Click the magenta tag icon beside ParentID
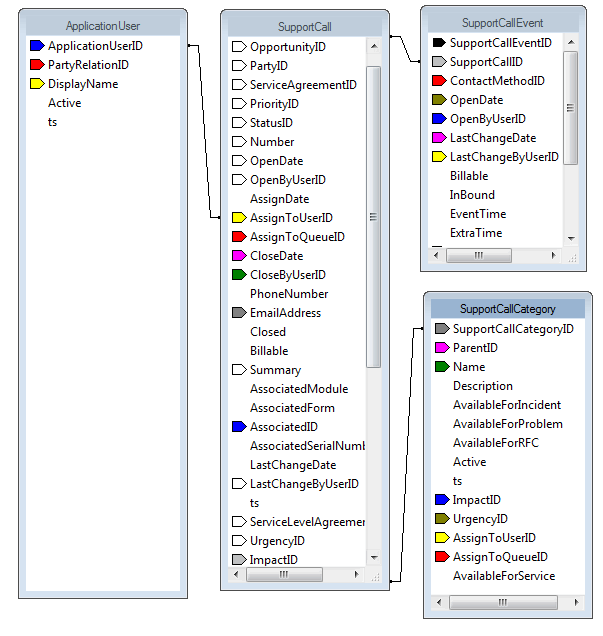 pyautogui.click(x=441, y=348)
